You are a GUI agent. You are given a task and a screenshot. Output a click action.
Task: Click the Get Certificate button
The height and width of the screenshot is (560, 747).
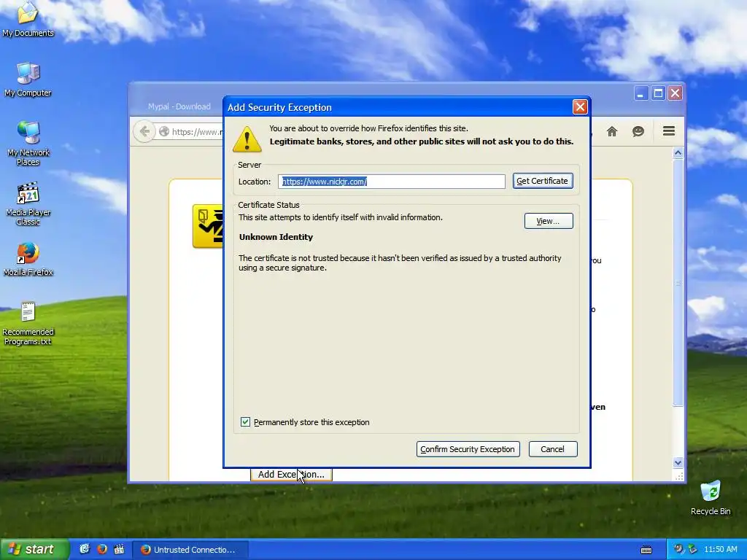[x=543, y=181]
